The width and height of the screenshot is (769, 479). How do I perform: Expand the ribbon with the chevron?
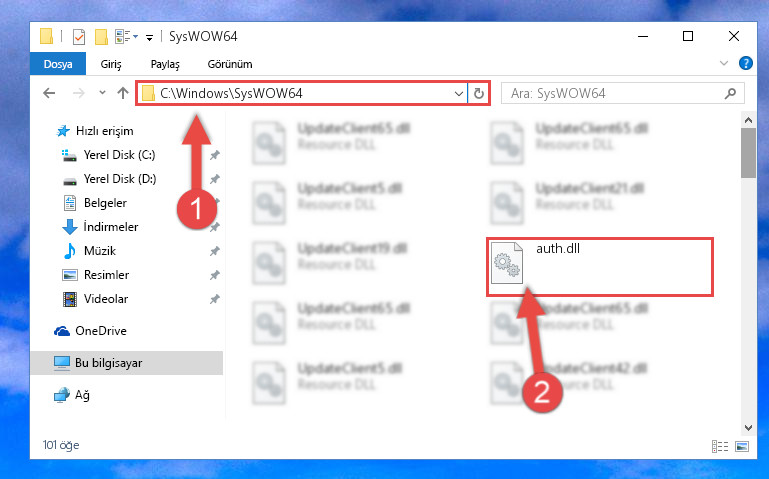(x=723, y=63)
